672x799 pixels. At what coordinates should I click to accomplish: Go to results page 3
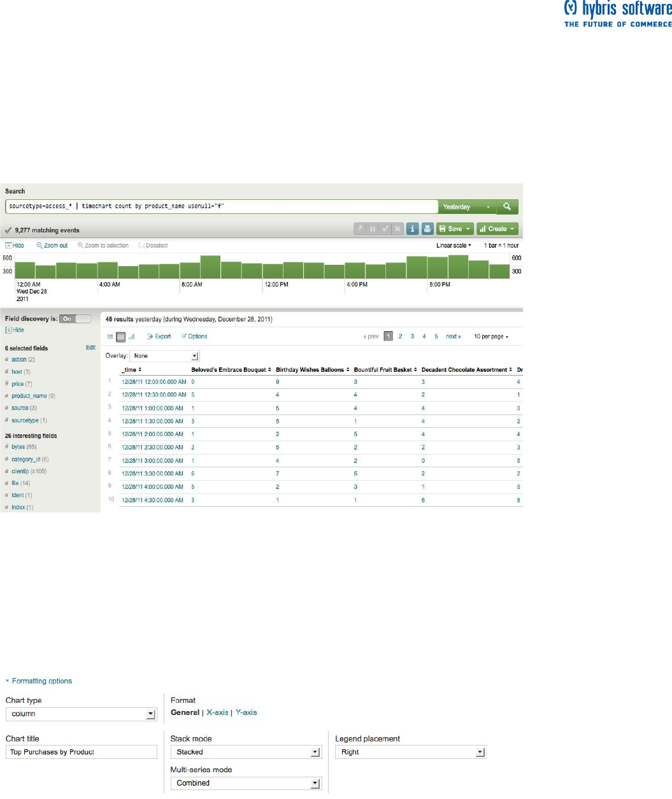(412, 337)
